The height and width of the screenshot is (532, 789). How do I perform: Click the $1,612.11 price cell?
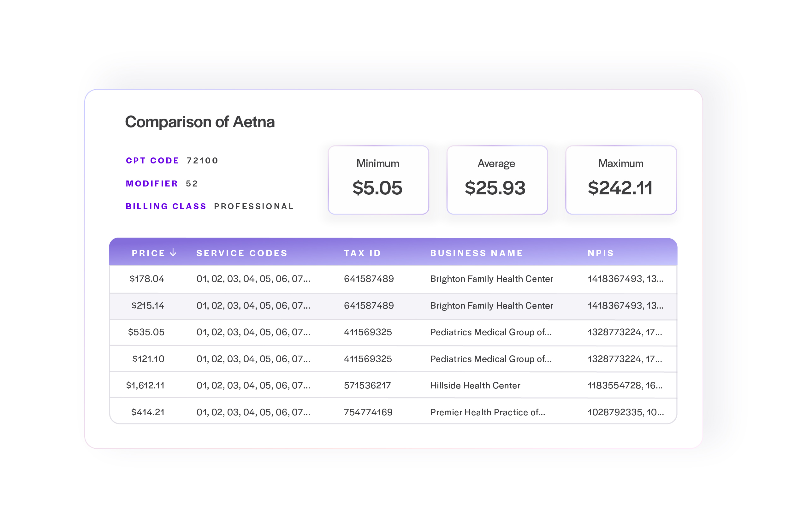145,385
